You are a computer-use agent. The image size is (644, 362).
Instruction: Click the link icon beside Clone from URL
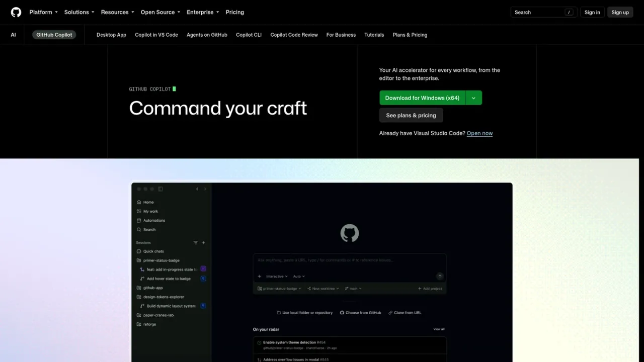coord(390,313)
